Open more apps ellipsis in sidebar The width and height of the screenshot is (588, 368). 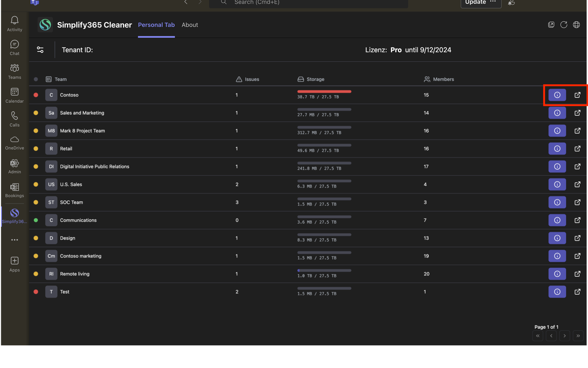[x=15, y=240]
